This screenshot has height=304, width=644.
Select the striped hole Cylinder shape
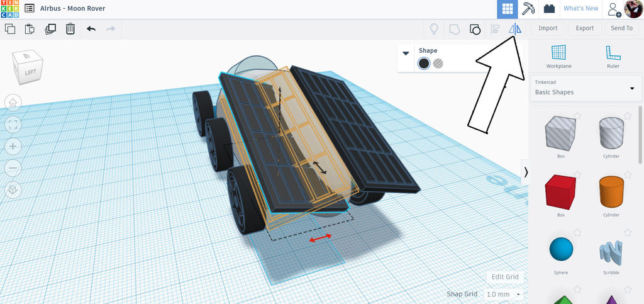pos(611,132)
